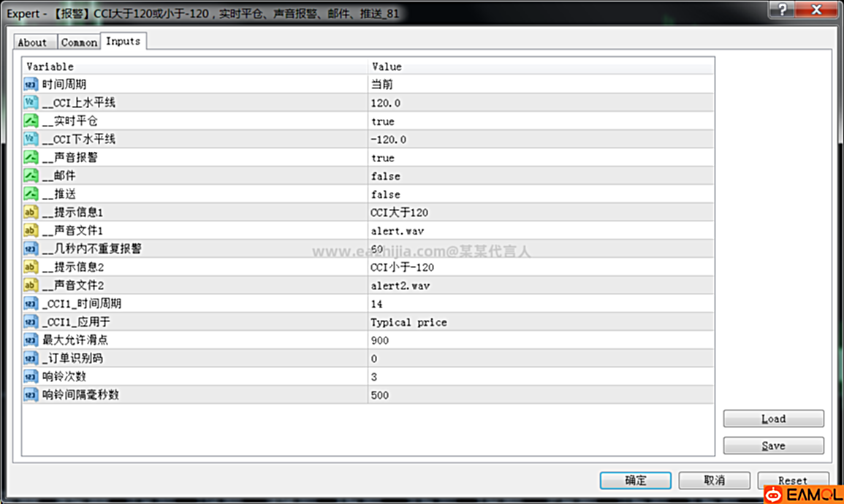Viewport: 844px width, 504px height.
Task: Click the integer icon beside _订单识别码
Action: coord(31,359)
